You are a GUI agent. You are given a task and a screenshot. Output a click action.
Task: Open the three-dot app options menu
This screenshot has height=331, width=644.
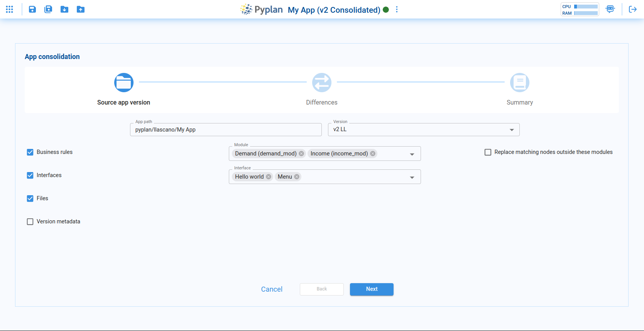(x=397, y=10)
